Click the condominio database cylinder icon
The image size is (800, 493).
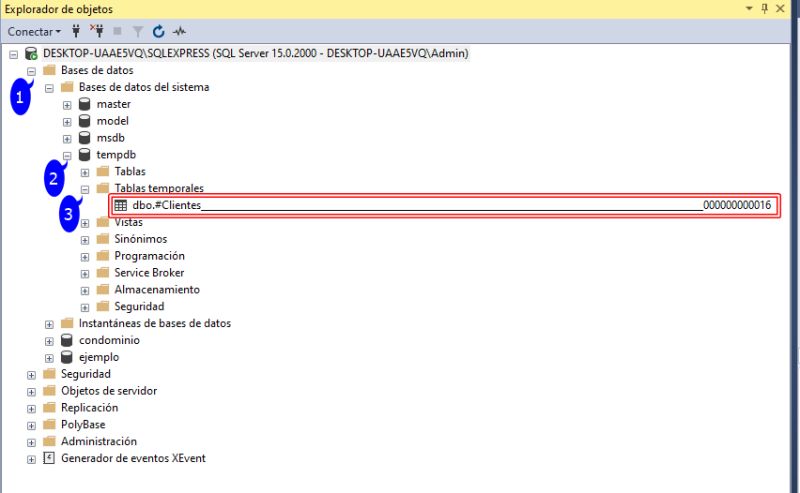click(67, 340)
